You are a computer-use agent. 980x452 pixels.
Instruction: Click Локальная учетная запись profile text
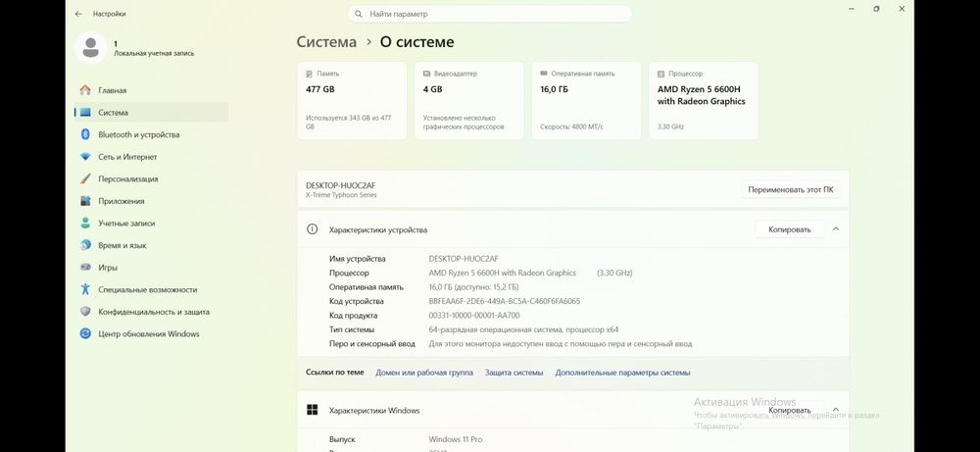[154, 54]
